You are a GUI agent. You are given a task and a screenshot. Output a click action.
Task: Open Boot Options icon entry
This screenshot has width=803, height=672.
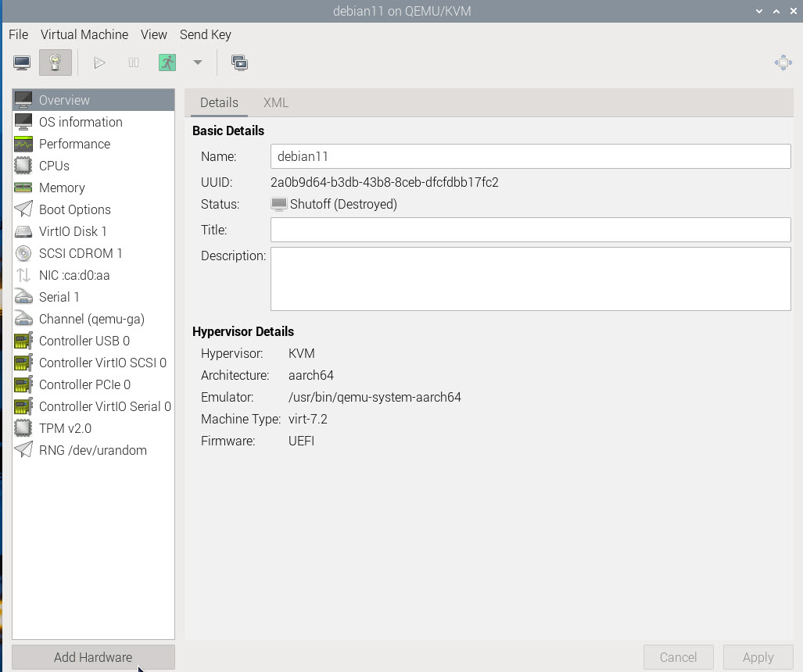coord(23,209)
